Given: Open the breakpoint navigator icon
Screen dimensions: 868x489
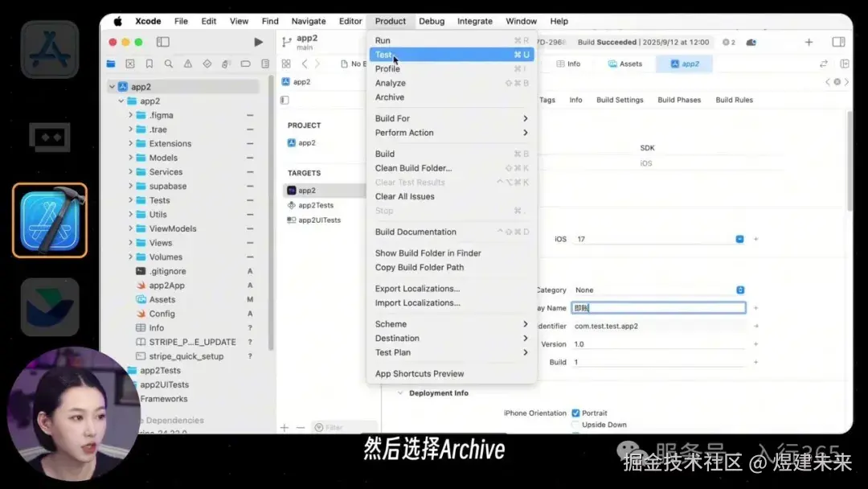Looking at the screenshot, I should click(245, 64).
